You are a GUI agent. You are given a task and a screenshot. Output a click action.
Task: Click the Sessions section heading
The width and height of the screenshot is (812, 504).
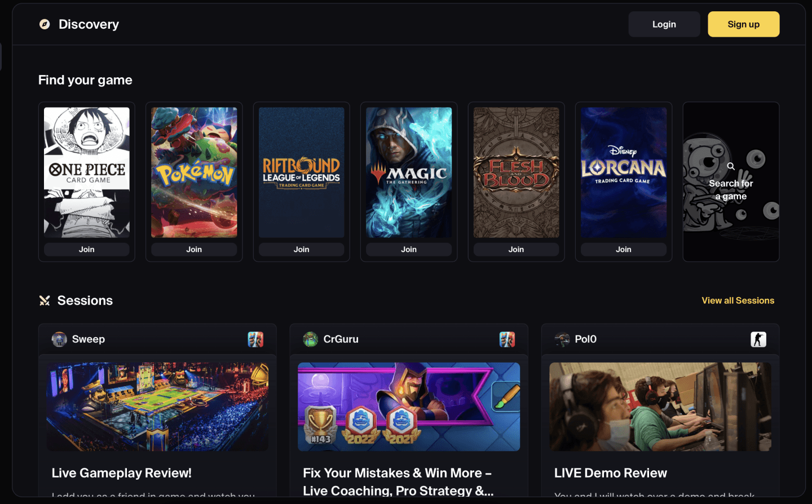[85, 300]
